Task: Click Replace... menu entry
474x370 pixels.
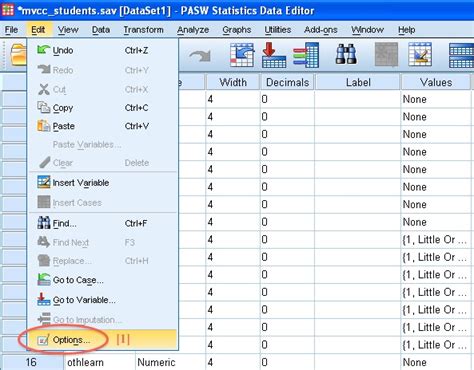Action: 103,261
